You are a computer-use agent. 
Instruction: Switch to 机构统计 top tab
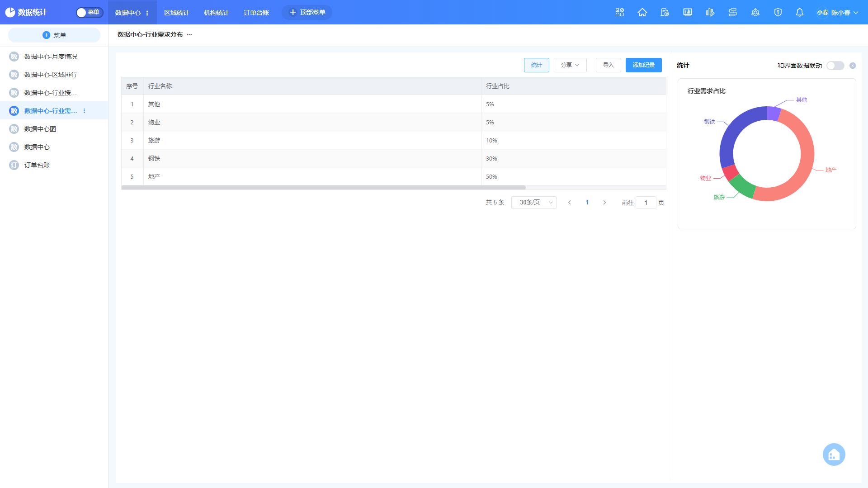click(x=216, y=13)
